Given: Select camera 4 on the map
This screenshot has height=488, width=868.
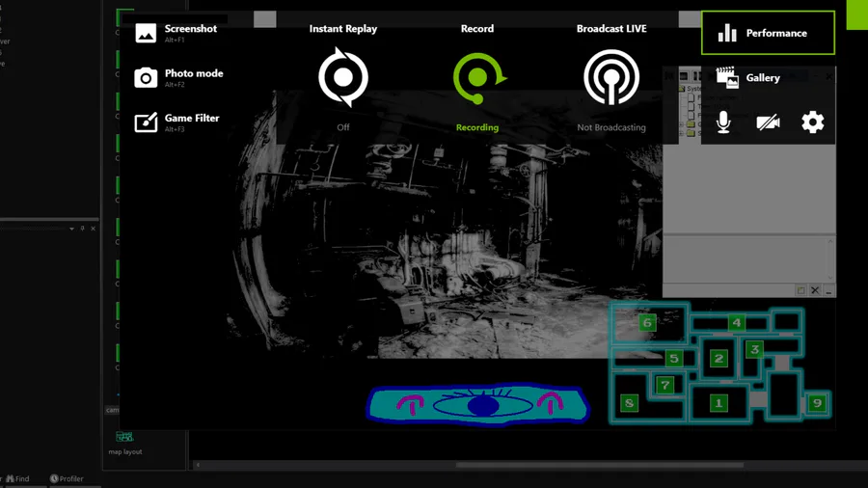Looking at the screenshot, I should 736,322.
